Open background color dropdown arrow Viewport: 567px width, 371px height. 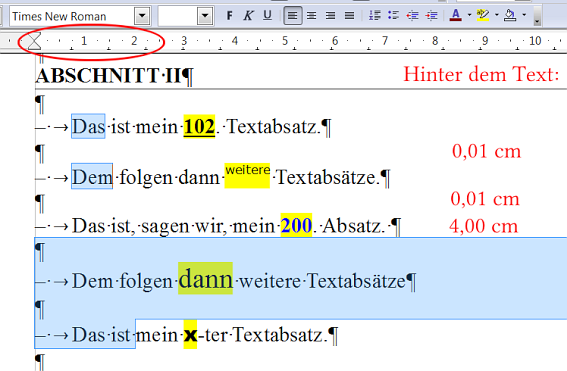point(524,15)
